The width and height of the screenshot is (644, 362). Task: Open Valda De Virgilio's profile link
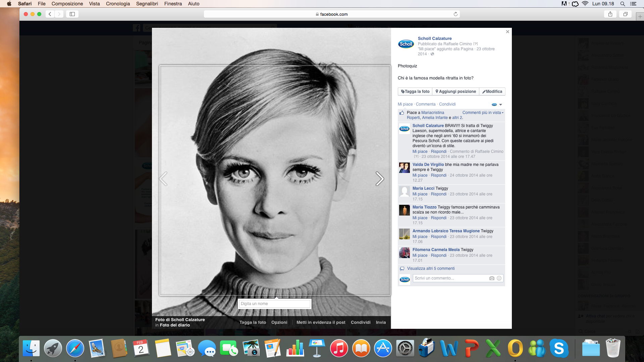(x=428, y=165)
